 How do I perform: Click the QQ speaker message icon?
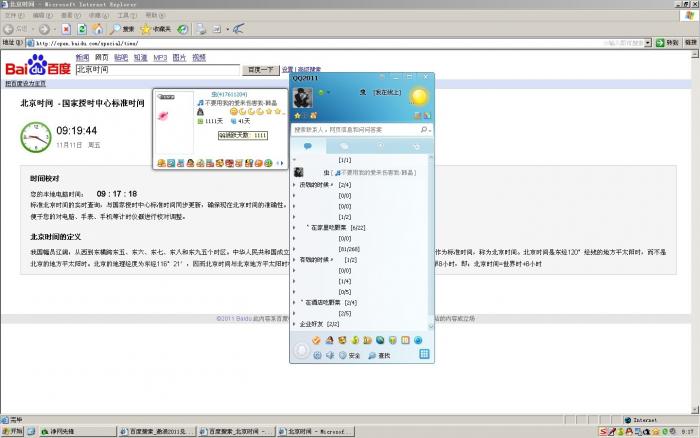[x=330, y=355]
